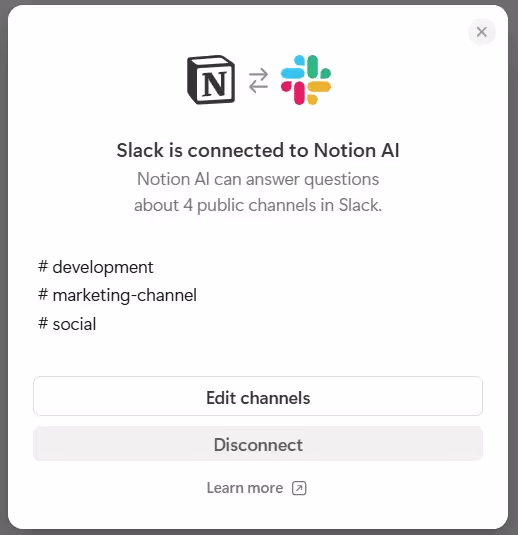
Task: Click the 'about 4 public channels in Slack' text
Action: click(258, 205)
